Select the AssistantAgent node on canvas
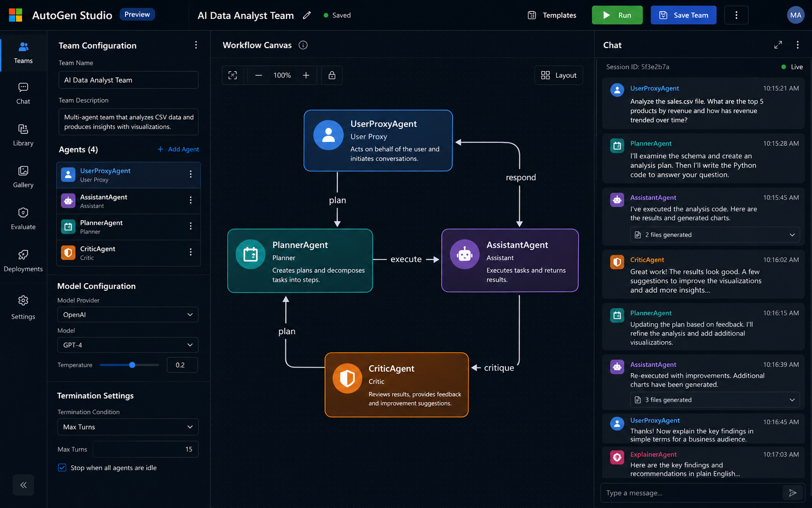Viewport: 812px width, 508px height. [x=510, y=261]
